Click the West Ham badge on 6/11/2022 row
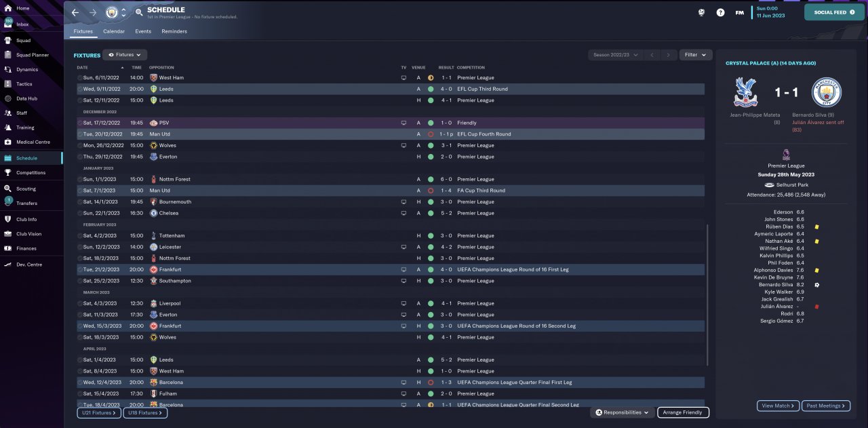 (153, 77)
